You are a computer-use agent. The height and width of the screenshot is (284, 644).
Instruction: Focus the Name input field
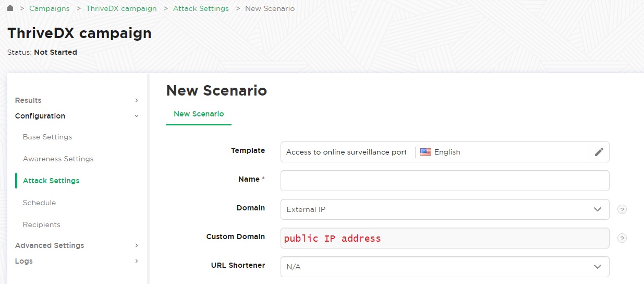(x=445, y=181)
